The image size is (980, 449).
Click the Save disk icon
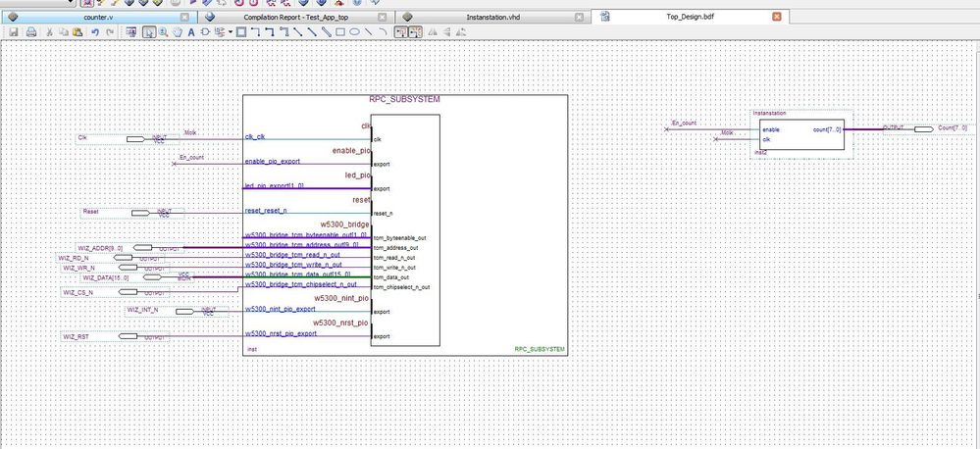(x=15, y=32)
